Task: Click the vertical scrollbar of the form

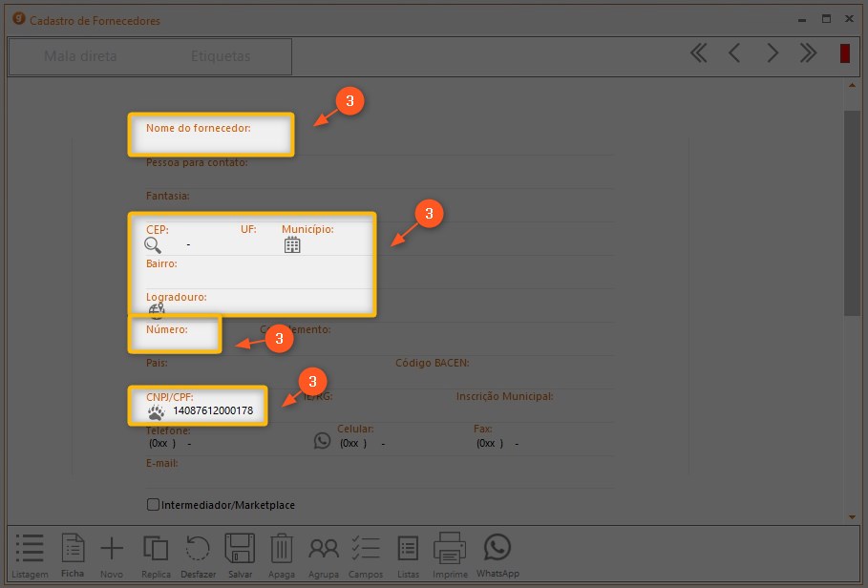Action: [x=852, y=210]
